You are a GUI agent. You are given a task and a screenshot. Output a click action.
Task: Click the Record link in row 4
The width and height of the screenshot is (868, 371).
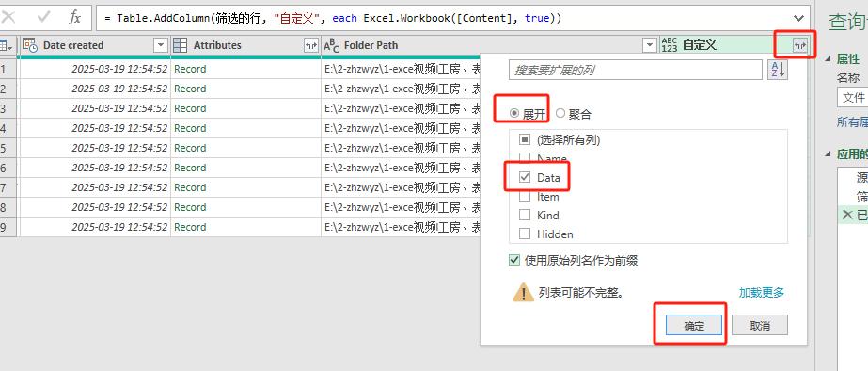190,128
